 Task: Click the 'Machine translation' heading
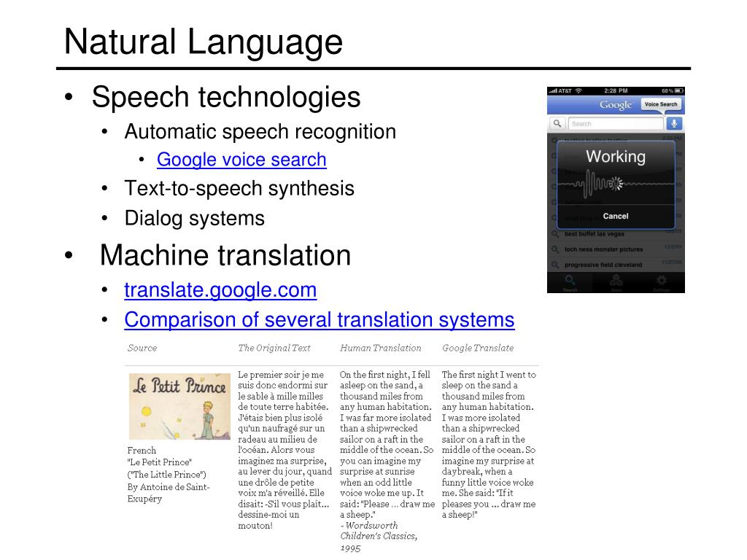[x=225, y=254]
